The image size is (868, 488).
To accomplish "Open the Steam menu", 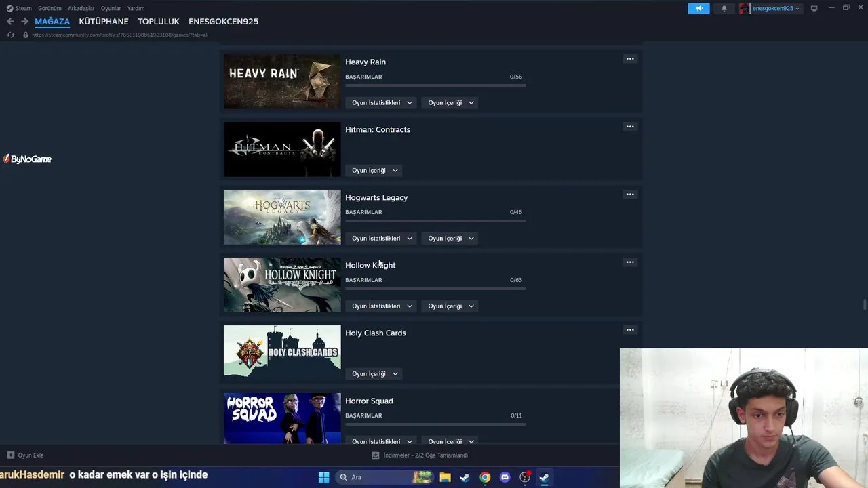I will [24, 8].
